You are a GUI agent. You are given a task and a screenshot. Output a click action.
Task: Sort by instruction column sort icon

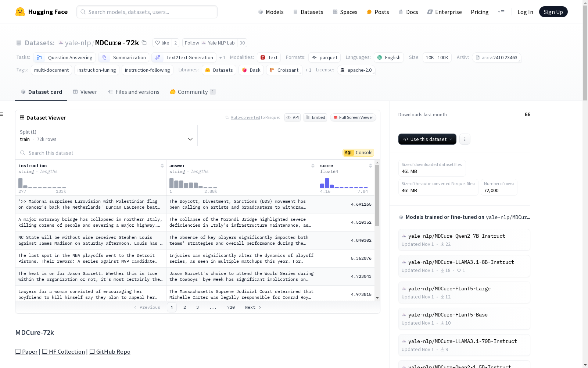click(x=162, y=166)
